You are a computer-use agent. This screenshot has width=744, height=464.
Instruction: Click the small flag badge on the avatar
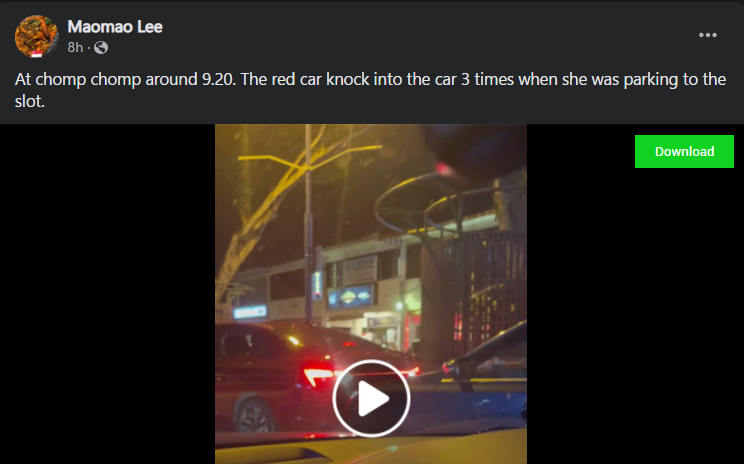[x=37, y=55]
